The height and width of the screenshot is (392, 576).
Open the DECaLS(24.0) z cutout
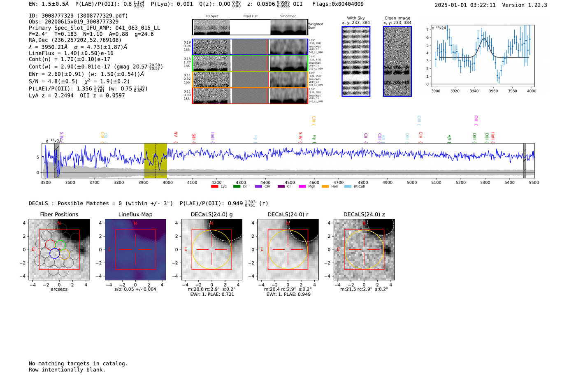pos(364,250)
